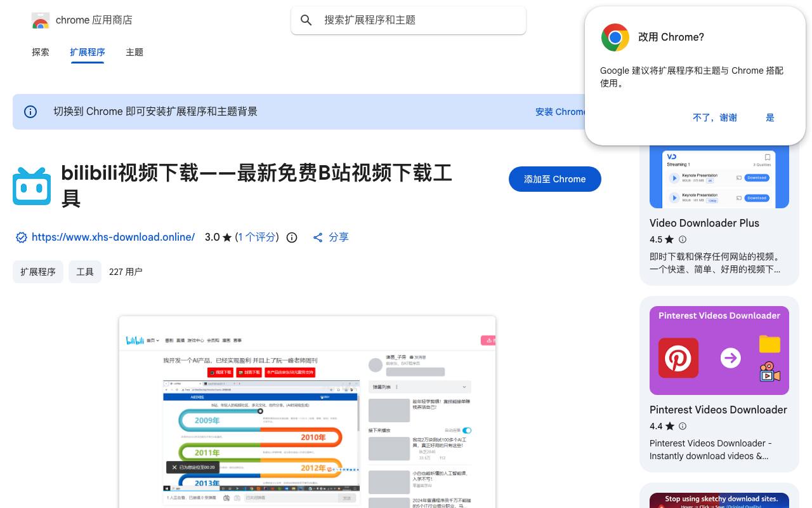The height and width of the screenshot is (508, 812).
Task: Click the Pinterest Videos Downloader 4.4 rating
Action: pyautogui.click(x=662, y=426)
